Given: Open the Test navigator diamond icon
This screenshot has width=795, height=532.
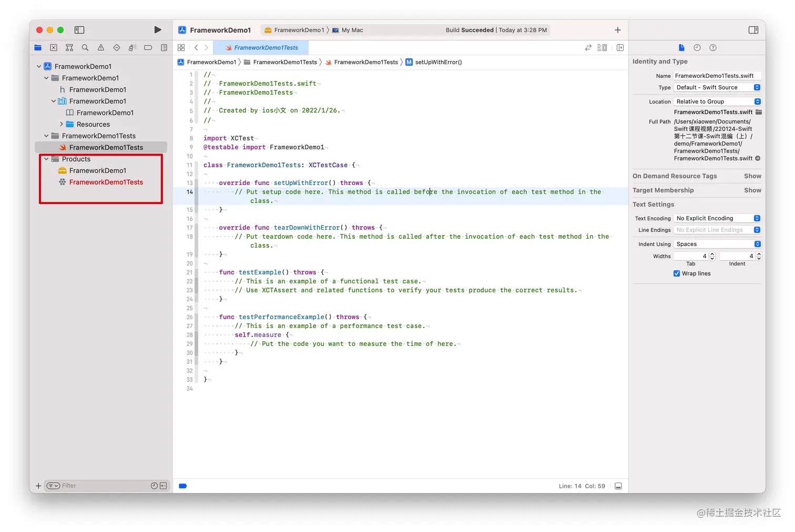Looking at the screenshot, I should 117,48.
